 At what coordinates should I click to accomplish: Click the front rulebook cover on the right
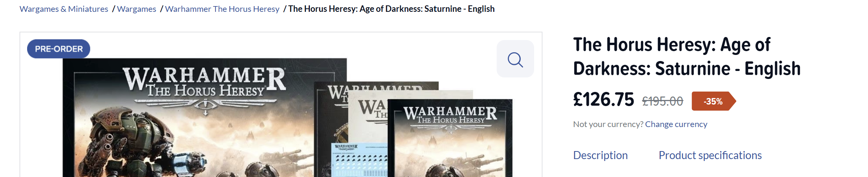click(450, 138)
